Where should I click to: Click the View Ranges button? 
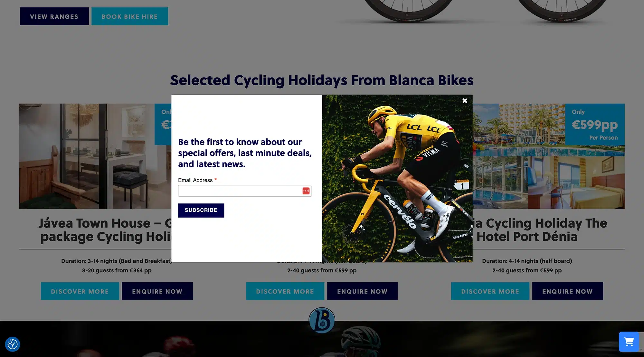pyautogui.click(x=54, y=16)
